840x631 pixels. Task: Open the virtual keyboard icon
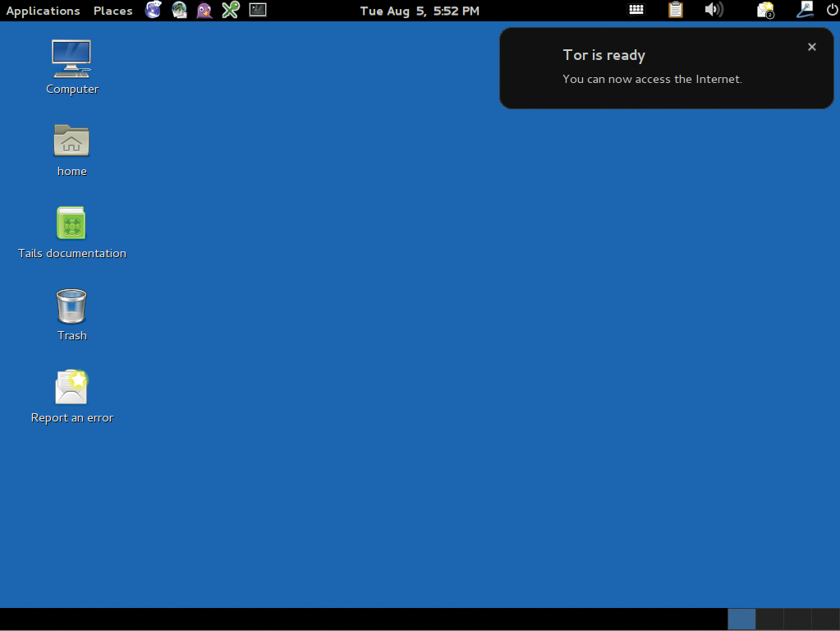click(636, 10)
